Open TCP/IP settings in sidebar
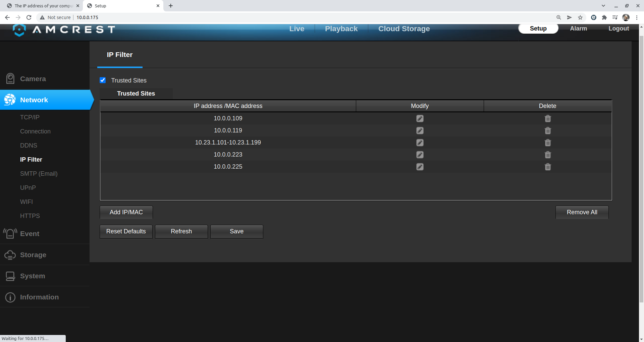The width and height of the screenshot is (644, 342). tap(30, 117)
